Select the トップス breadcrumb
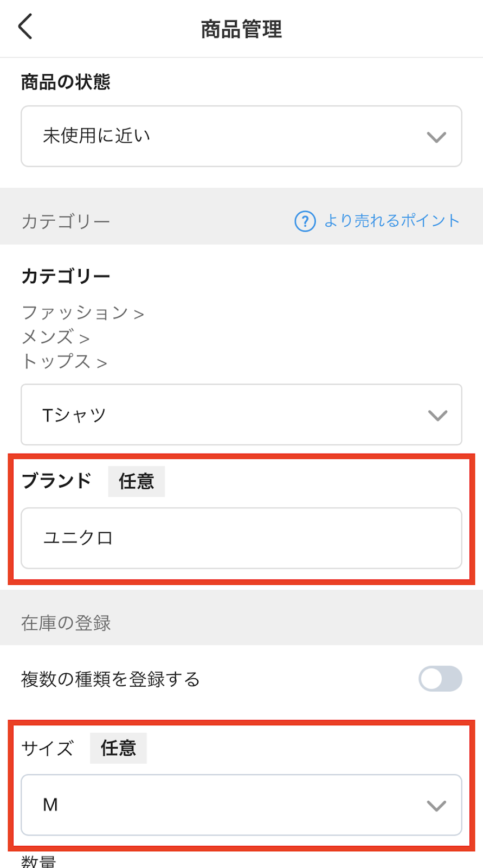This screenshot has width=483, height=868. pyautogui.click(x=56, y=361)
